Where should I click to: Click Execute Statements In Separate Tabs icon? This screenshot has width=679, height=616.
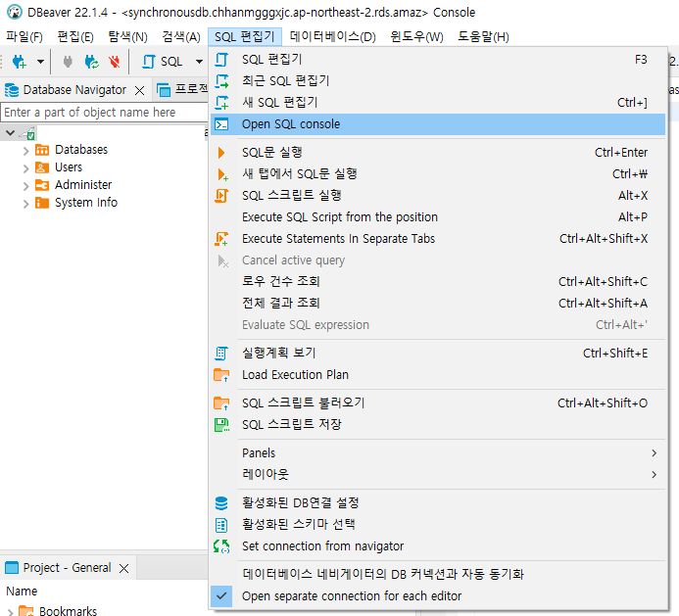[221, 239]
